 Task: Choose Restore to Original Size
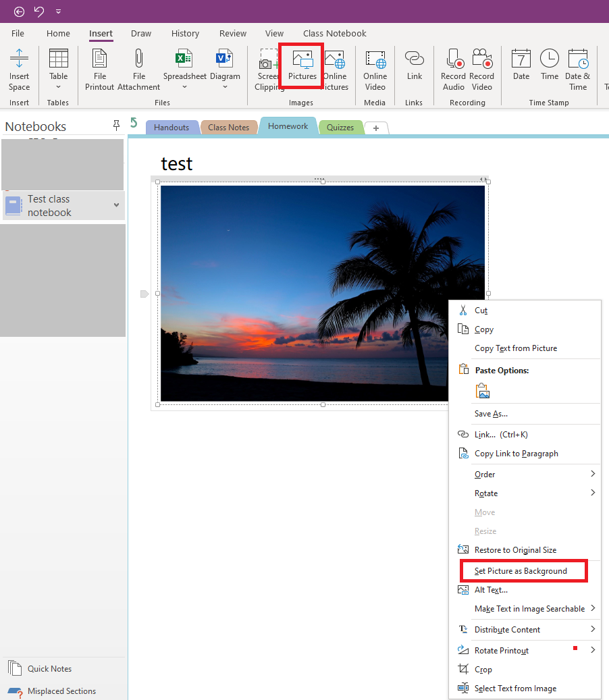525,550
